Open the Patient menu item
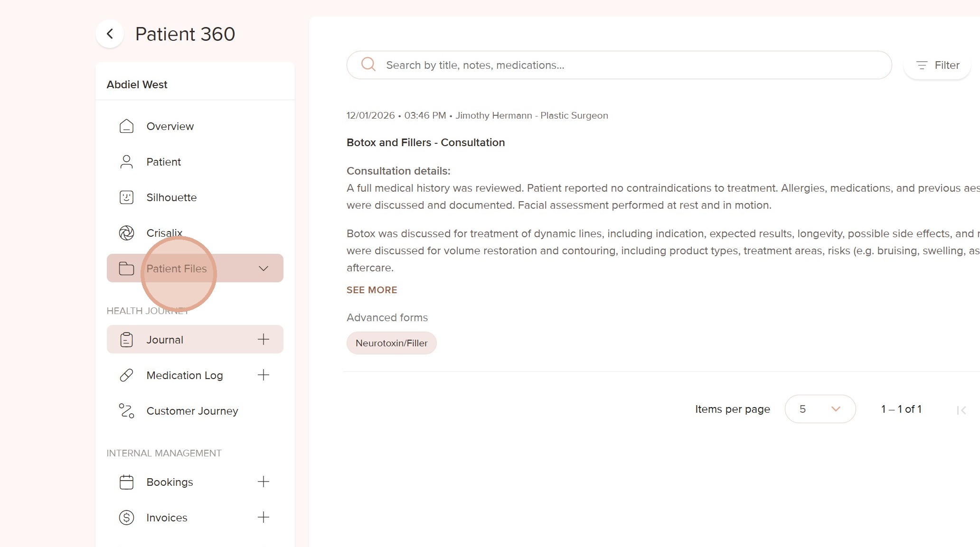980x547 pixels. pyautogui.click(x=163, y=162)
